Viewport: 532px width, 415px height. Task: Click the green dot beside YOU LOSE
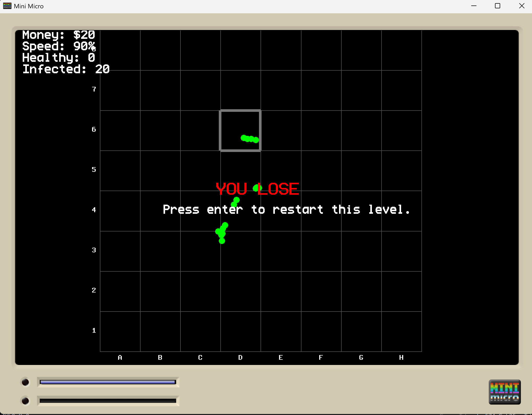[256, 188]
